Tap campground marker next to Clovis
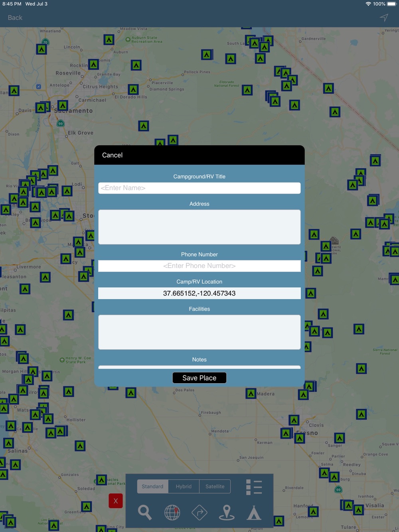Viewport: 399px width, 532px height. pyautogui.click(x=294, y=420)
